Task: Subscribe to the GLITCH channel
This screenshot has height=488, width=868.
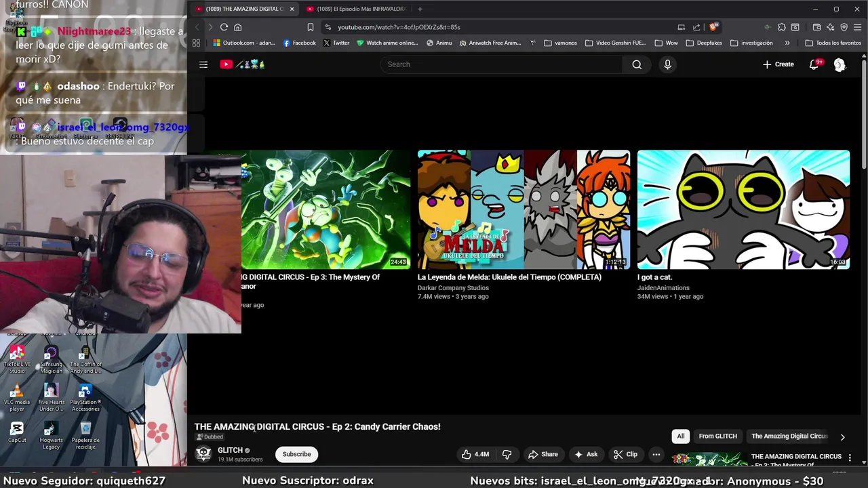Action: point(296,454)
